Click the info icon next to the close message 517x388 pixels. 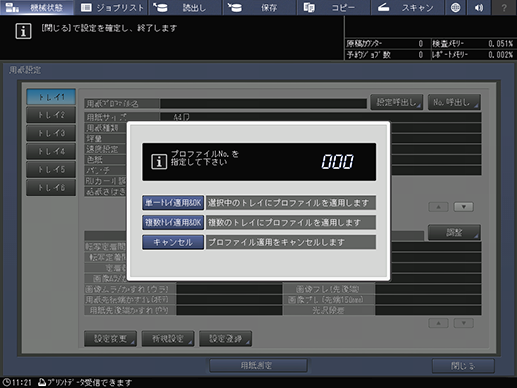[x=23, y=31]
